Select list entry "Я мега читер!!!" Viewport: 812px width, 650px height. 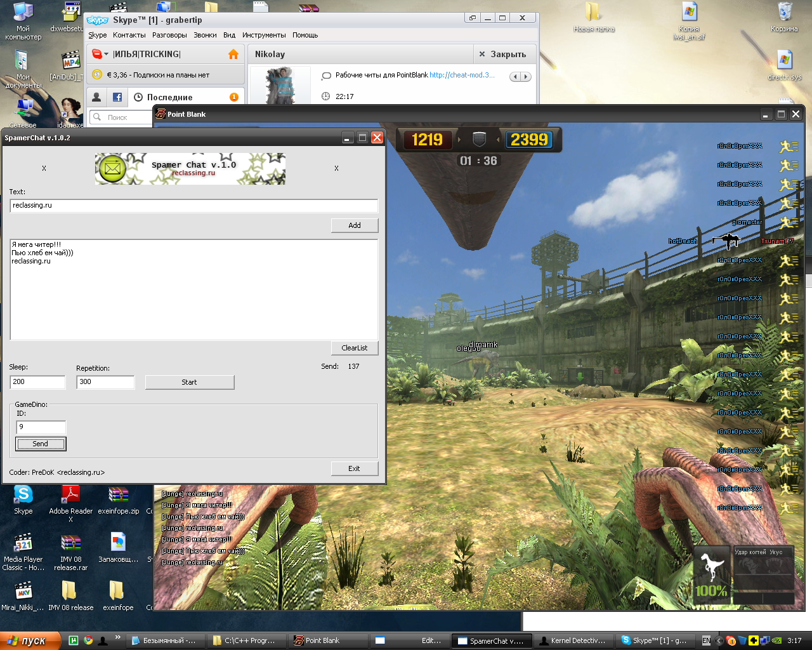coord(36,244)
